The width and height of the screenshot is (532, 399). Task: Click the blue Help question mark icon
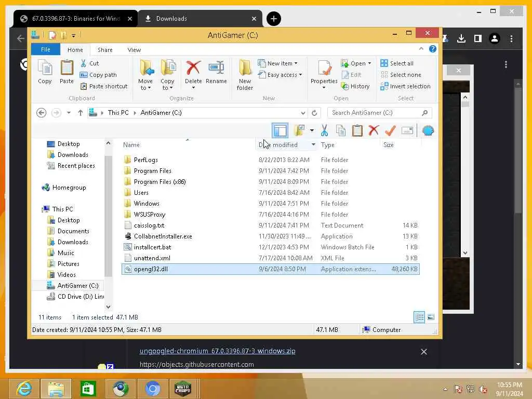pyautogui.click(x=433, y=49)
